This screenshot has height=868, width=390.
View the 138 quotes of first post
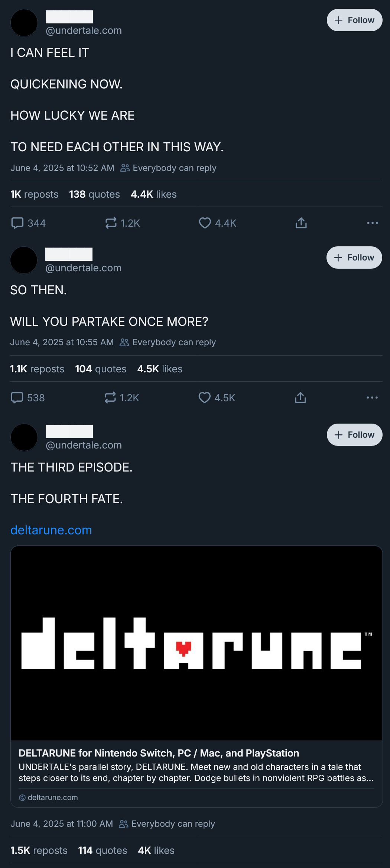coord(94,194)
